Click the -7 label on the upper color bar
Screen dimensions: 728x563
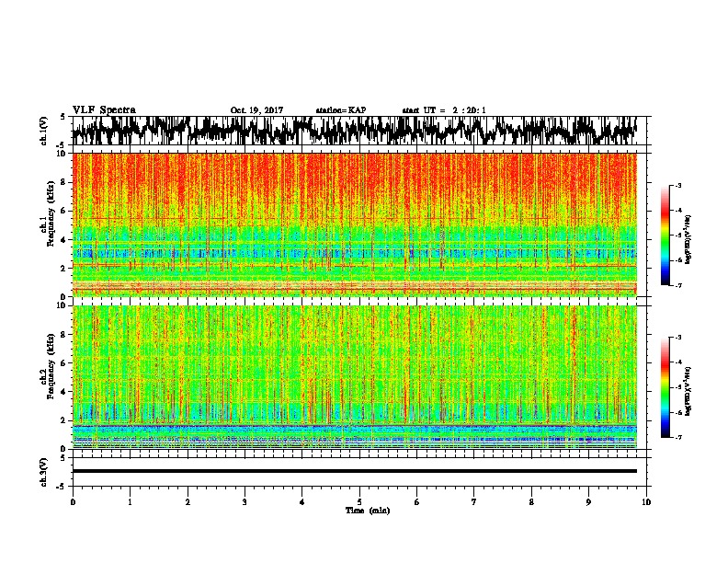[x=678, y=285]
